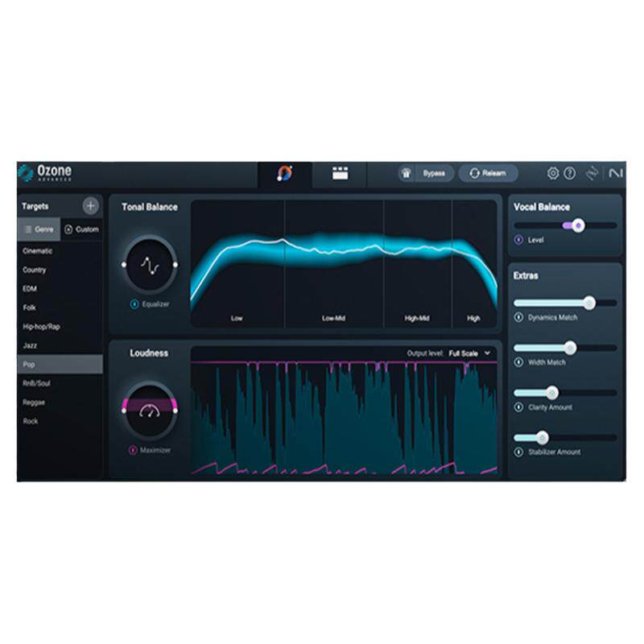Choose the Cinematic genre target
The width and height of the screenshot is (644, 644).
[60, 251]
